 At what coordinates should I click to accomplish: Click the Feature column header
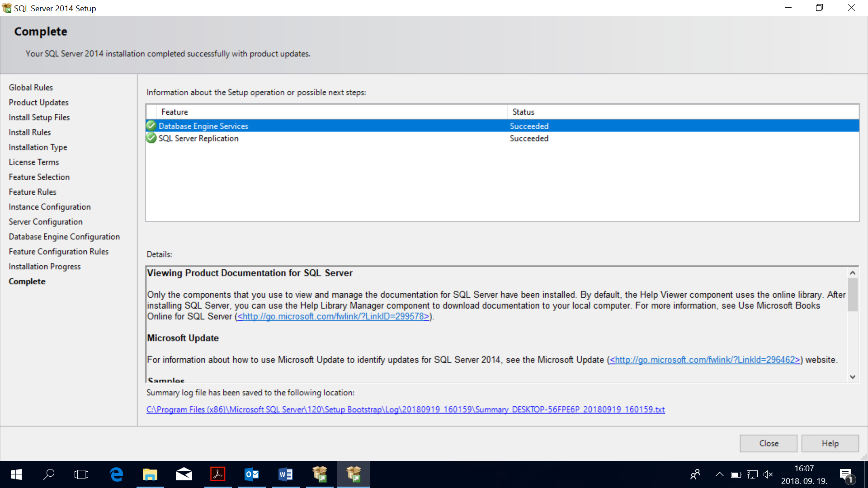pos(331,112)
